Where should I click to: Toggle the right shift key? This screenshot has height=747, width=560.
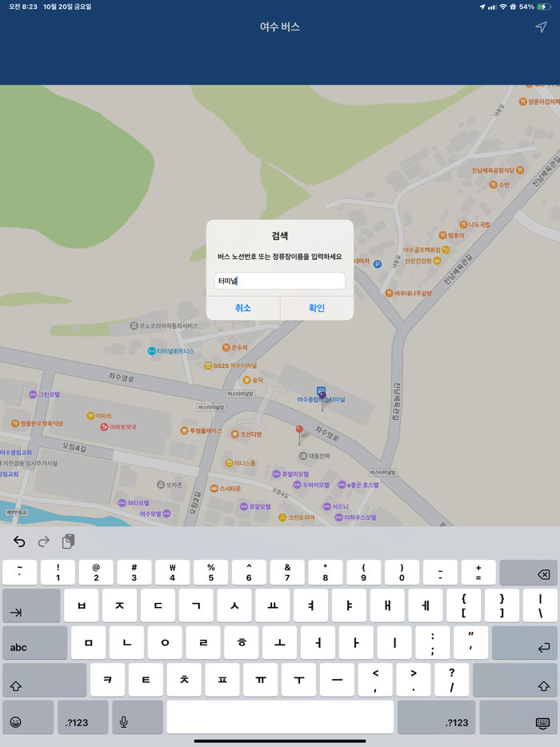click(x=515, y=680)
